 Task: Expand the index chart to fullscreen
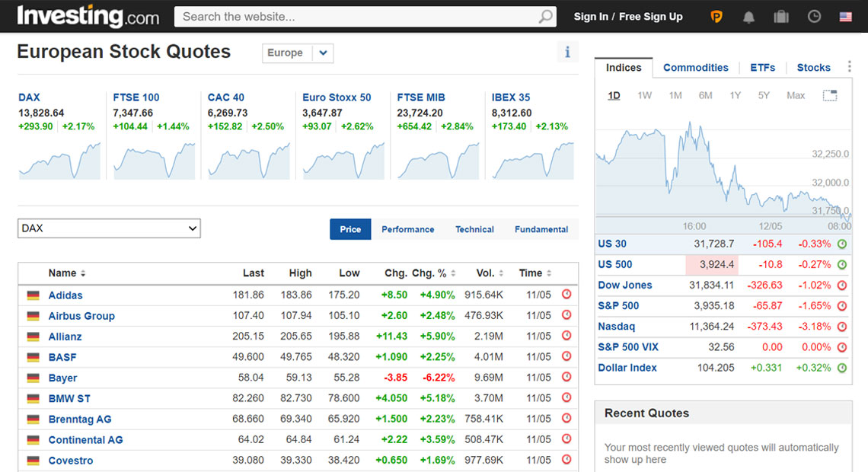click(829, 96)
